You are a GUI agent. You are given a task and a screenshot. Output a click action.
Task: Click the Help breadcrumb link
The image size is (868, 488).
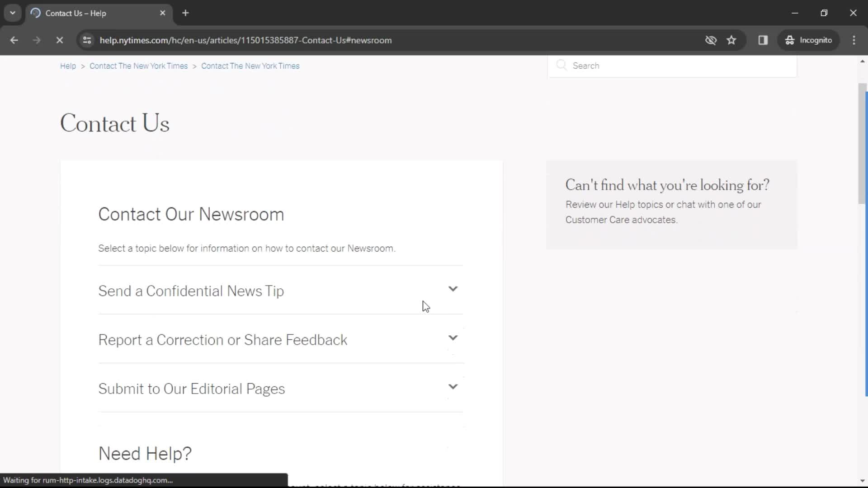click(67, 66)
